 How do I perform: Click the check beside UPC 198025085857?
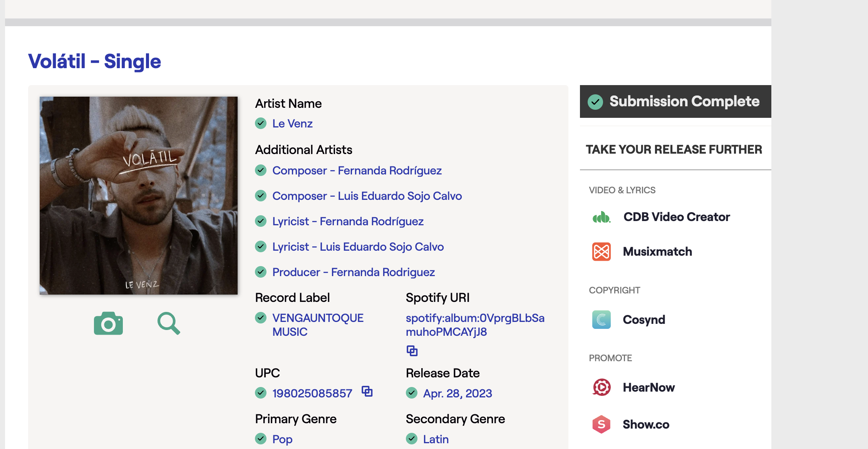coord(261,393)
